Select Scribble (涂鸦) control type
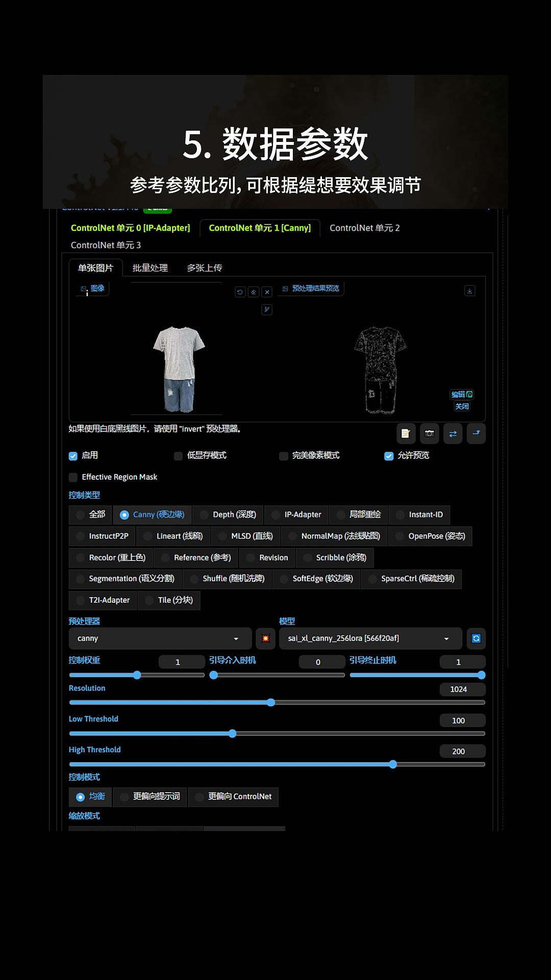The image size is (551, 980). [x=335, y=557]
